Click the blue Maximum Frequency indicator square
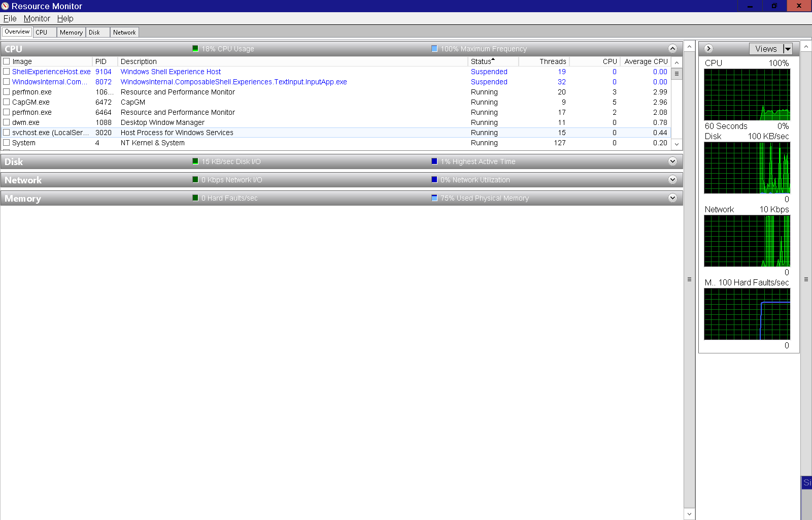This screenshot has width=812, height=520. (434, 49)
